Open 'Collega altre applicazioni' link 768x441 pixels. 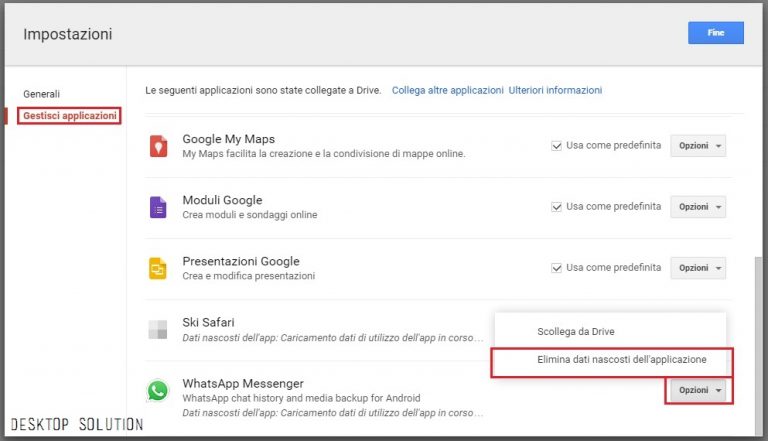pos(447,90)
